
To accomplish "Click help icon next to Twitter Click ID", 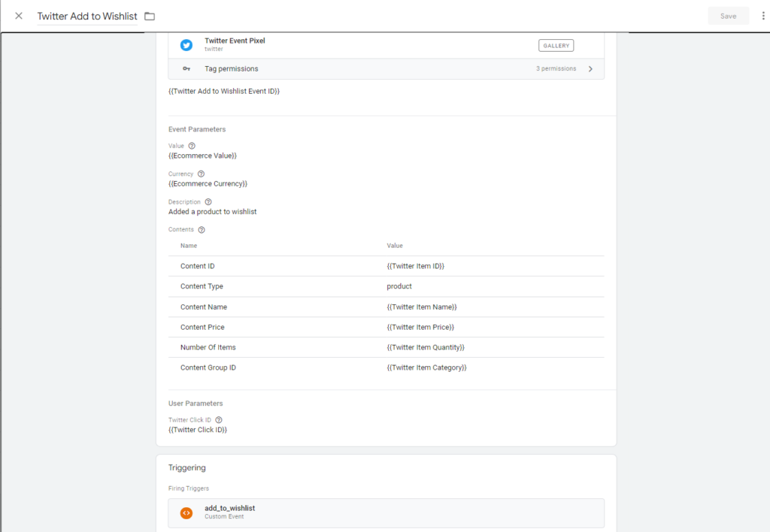I will click(219, 420).
